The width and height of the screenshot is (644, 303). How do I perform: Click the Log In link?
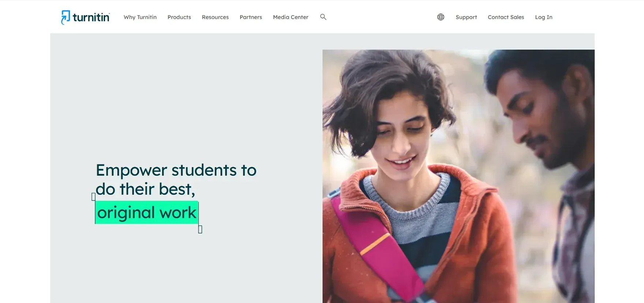tap(544, 17)
